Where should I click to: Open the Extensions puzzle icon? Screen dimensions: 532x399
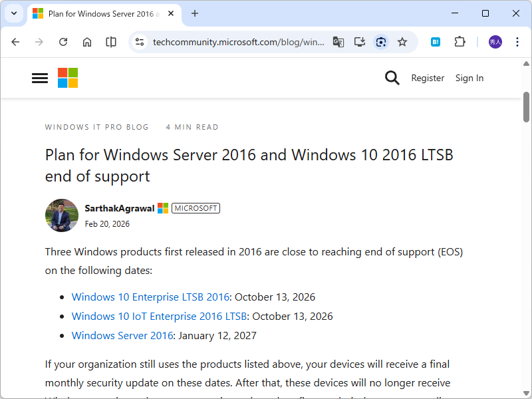(460, 42)
